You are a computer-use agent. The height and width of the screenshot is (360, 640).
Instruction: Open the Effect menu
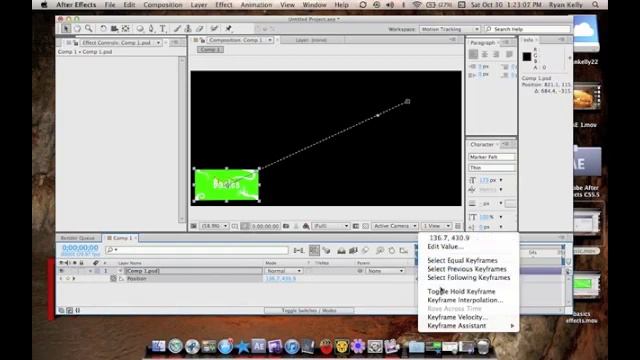224,5
